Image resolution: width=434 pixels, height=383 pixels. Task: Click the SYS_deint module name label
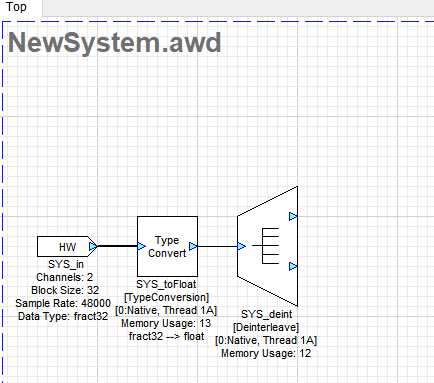pyautogui.click(x=266, y=314)
